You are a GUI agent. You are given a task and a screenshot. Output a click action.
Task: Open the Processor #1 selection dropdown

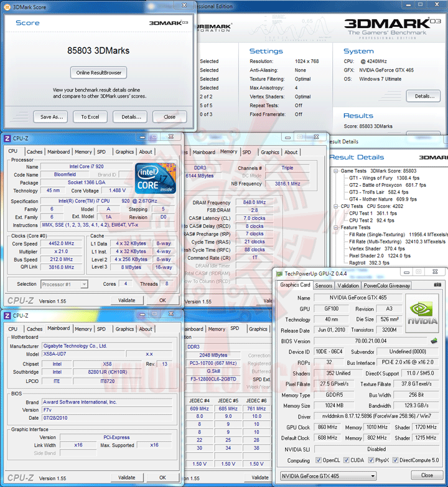64,284
